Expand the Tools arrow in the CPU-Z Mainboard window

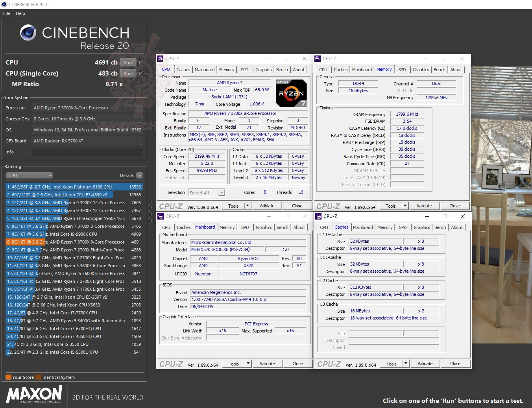click(x=248, y=364)
